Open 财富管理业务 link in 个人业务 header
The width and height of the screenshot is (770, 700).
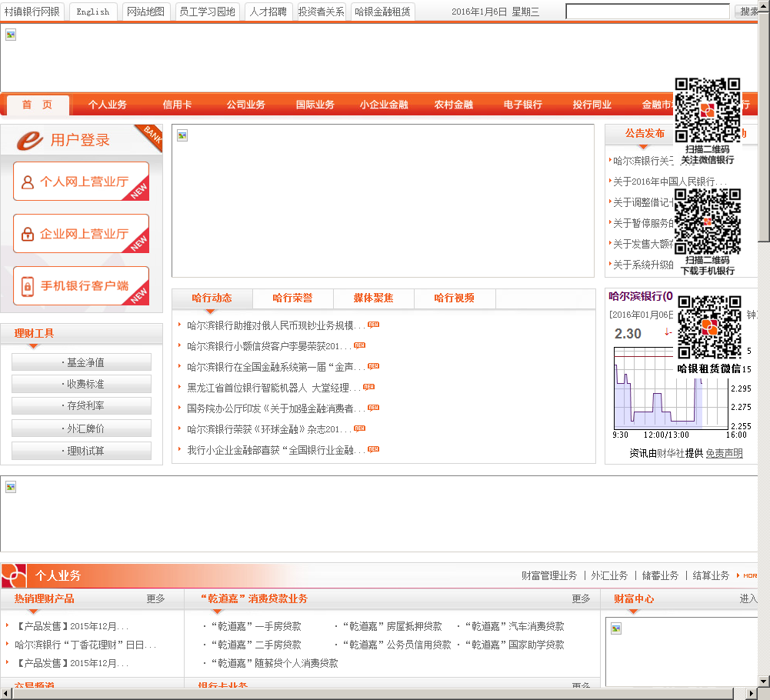pyautogui.click(x=549, y=575)
